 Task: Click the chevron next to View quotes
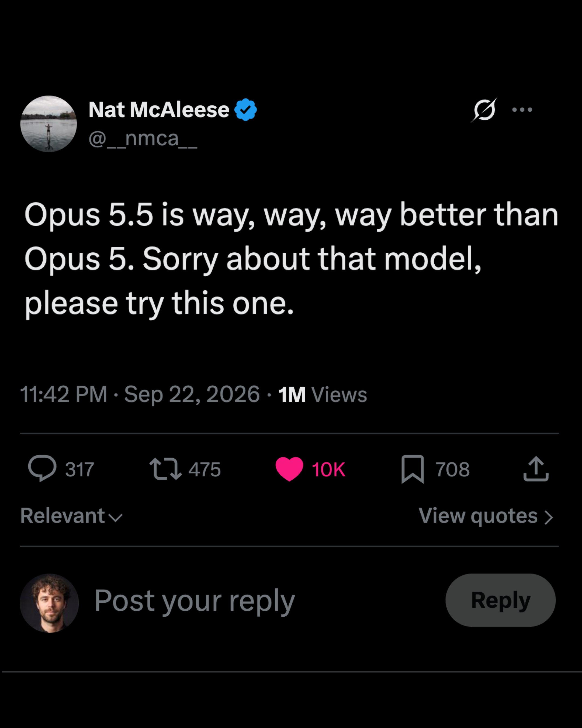[x=549, y=517]
